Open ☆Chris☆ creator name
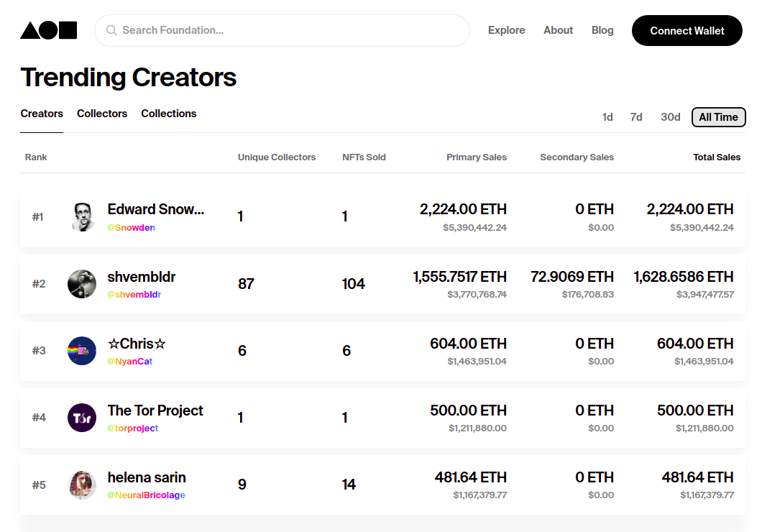Viewport: 762px width, 532px height. point(137,344)
